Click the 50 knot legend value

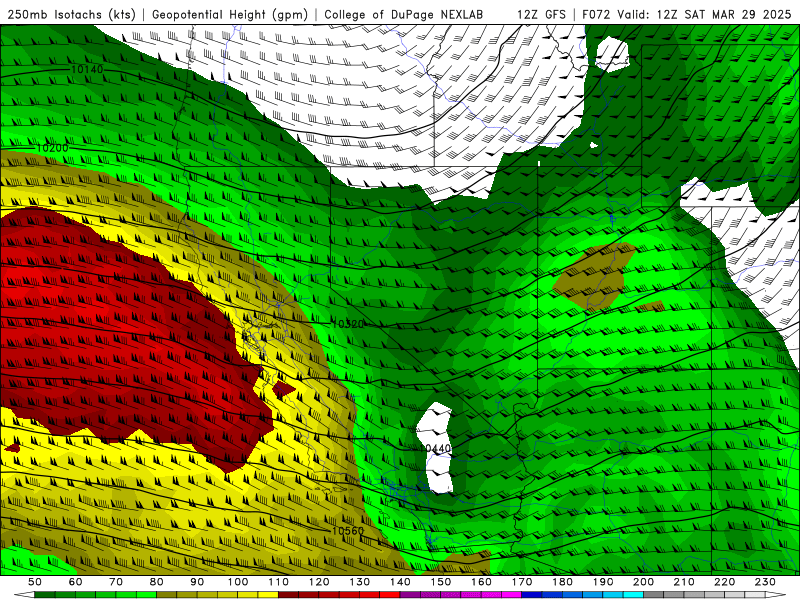click(x=35, y=582)
